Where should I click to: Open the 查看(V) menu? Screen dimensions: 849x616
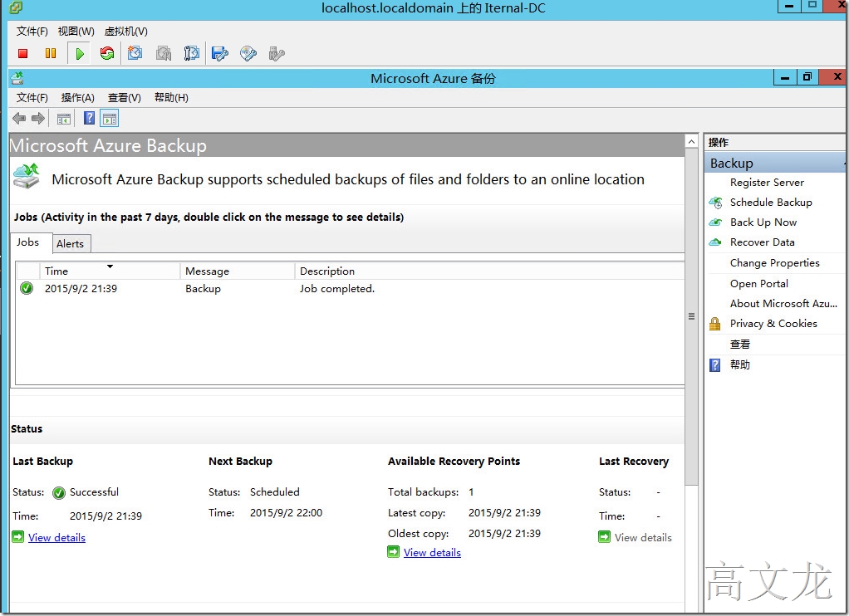tap(124, 97)
